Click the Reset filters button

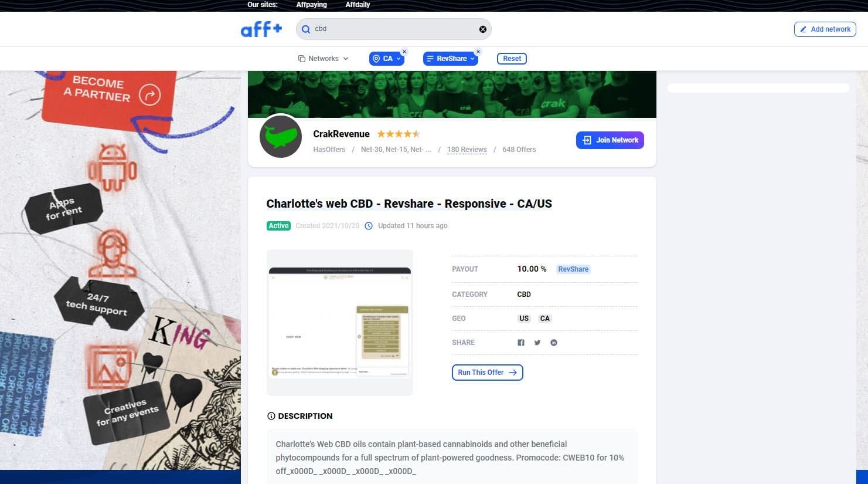click(x=512, y=59)
